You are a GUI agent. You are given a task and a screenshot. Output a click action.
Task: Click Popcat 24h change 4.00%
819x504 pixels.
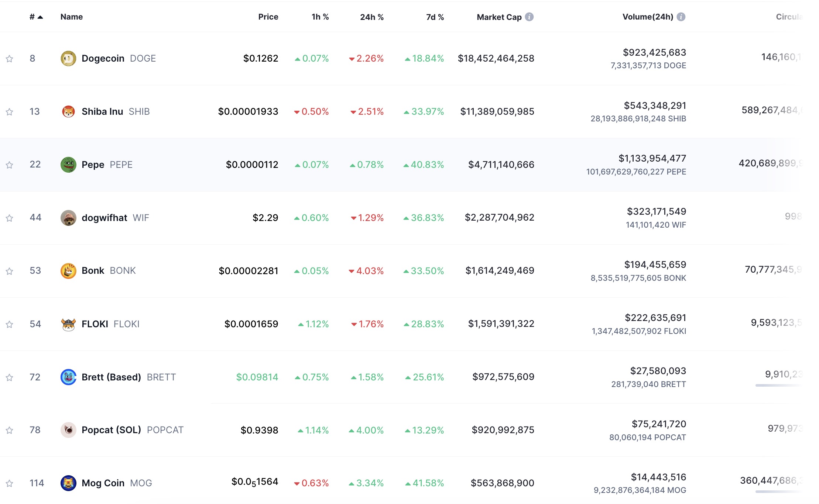click(x=366, y=430)
